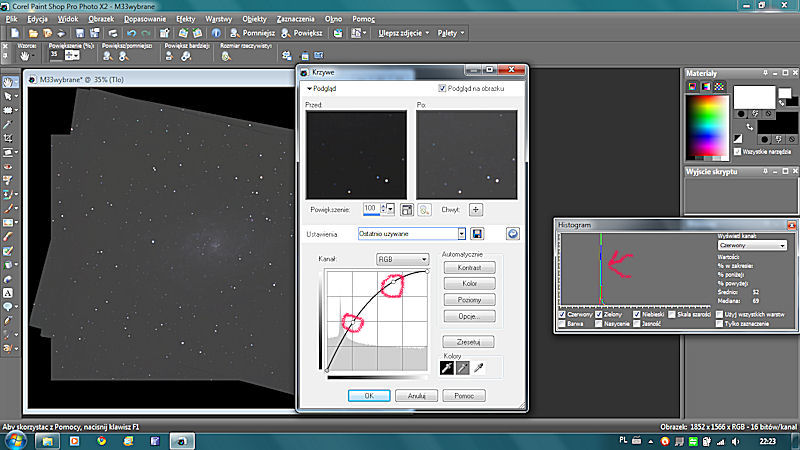Open the Warstwy menu
800x450 pixels.
coord(218,19)
